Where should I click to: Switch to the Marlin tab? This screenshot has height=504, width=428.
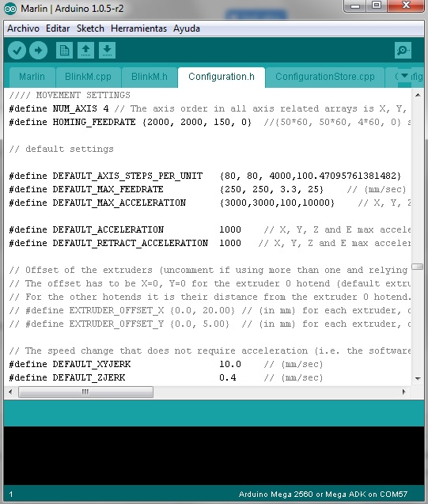(x=32, y=78)
